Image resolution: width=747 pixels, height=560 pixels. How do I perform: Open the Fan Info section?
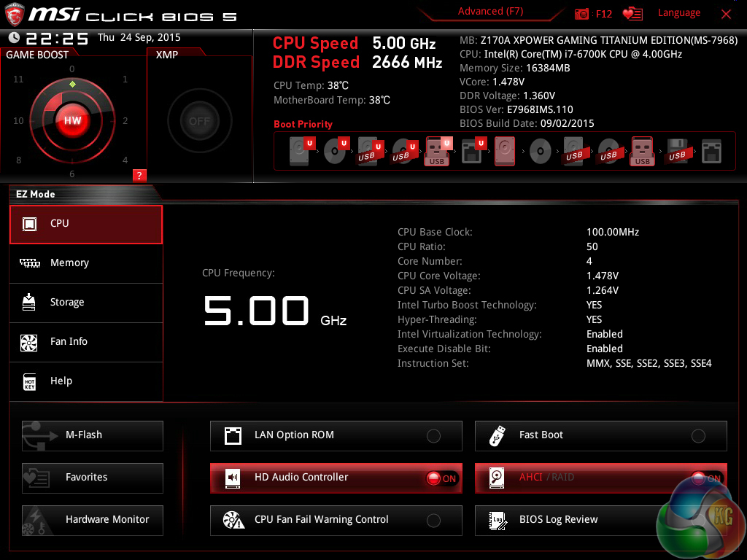tap(86, 342)
